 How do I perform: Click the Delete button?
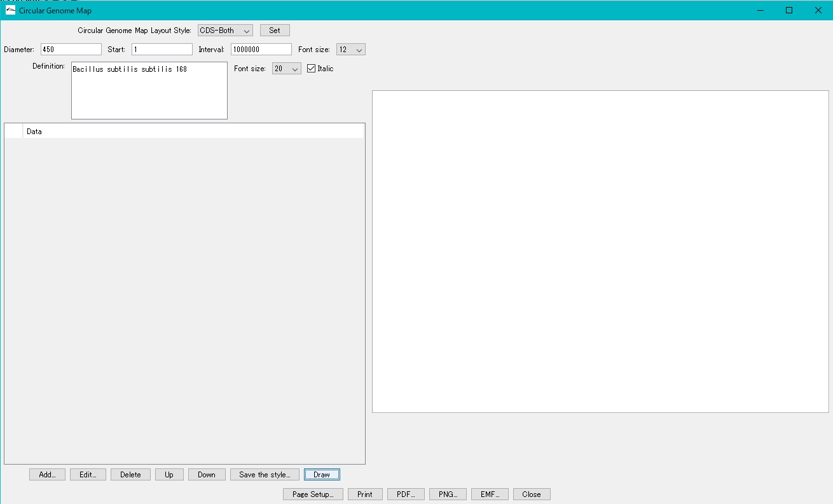click(130, 475)
